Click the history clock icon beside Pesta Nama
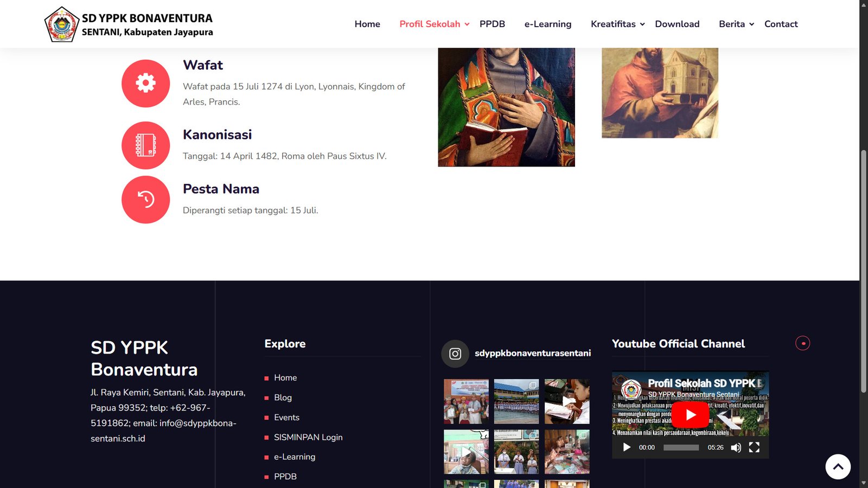868x488 pixels. [145, 200]
